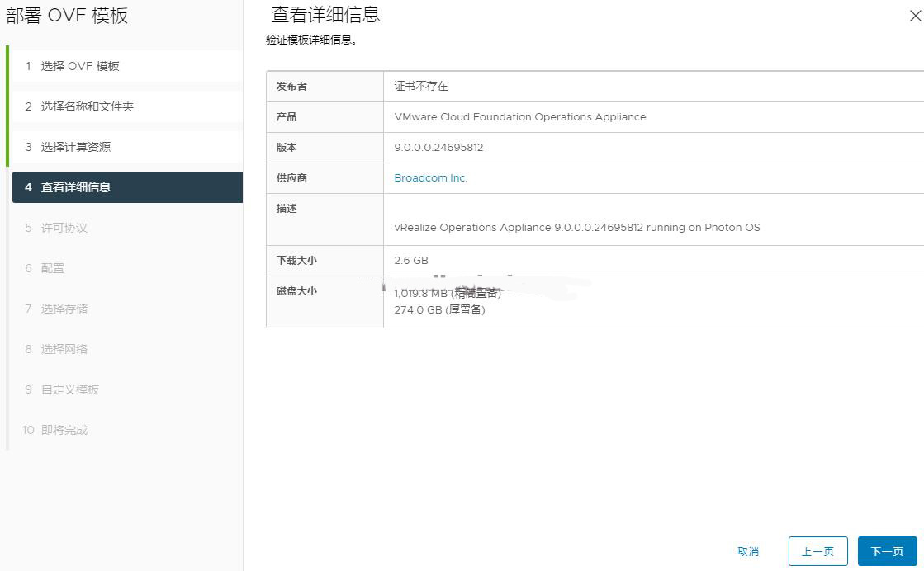Open step 7 选择存储

64,309
